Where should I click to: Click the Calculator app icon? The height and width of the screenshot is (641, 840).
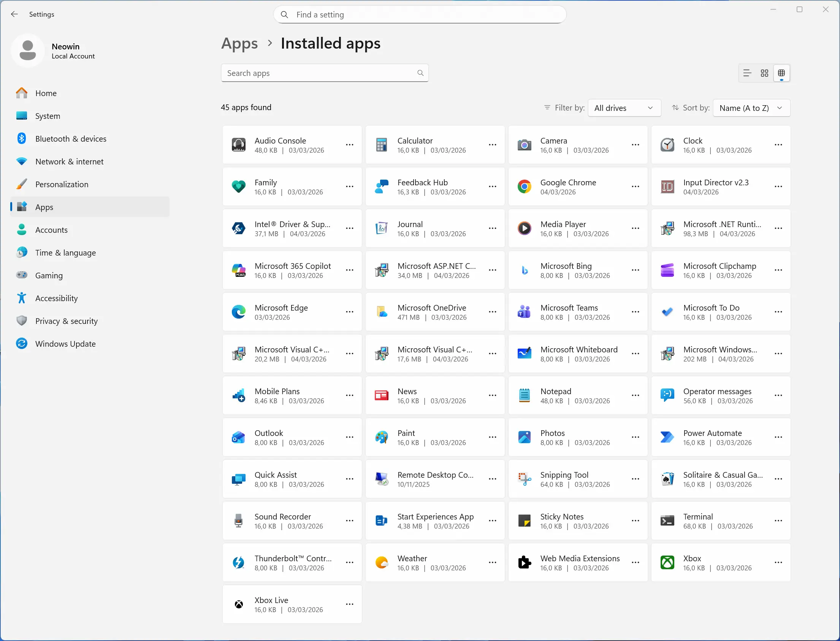(382, 145)
